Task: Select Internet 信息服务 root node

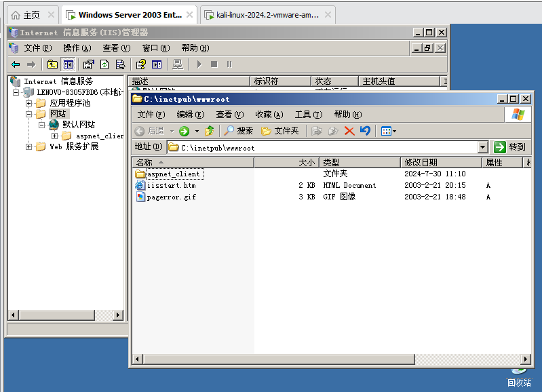Action: [58, 81]
